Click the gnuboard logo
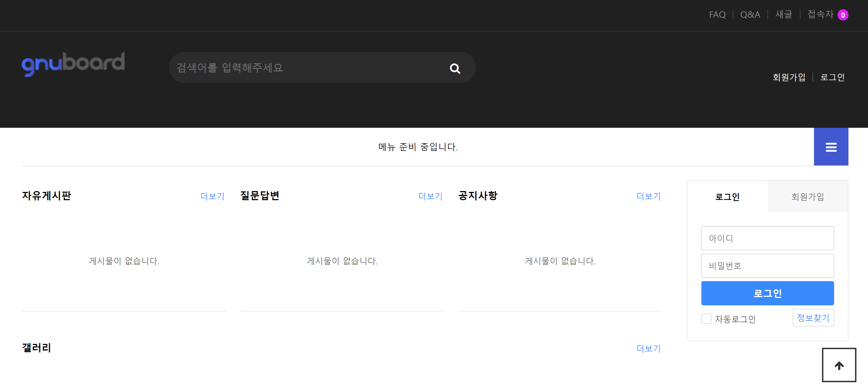868x391 pixels. pos(73,63)
